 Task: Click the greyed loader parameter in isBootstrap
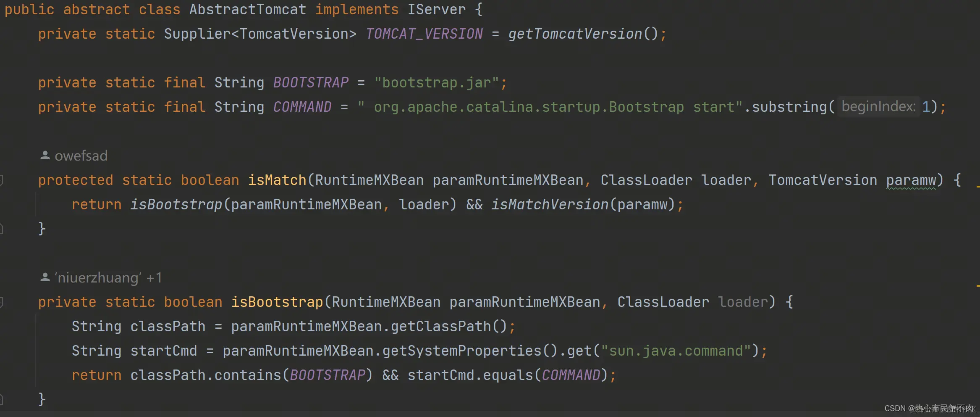[743, 302]
